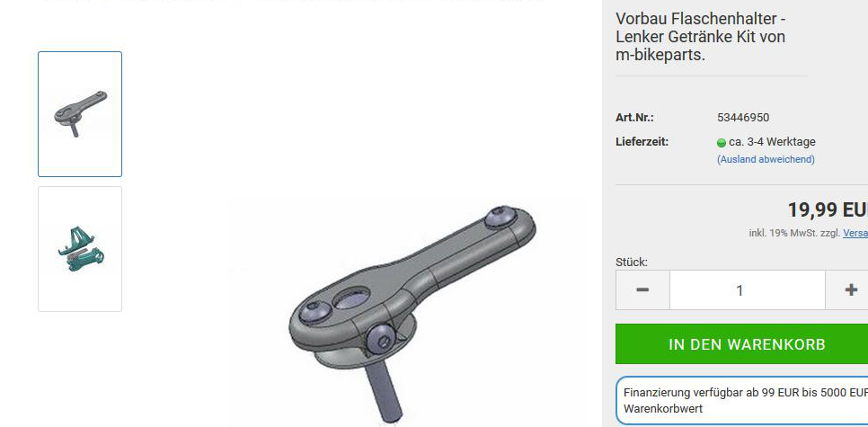The width and height of the screenshot is (868, 427).
Task: Click the Vorbau Flaschenhalter product description
Action: [701, 37]
